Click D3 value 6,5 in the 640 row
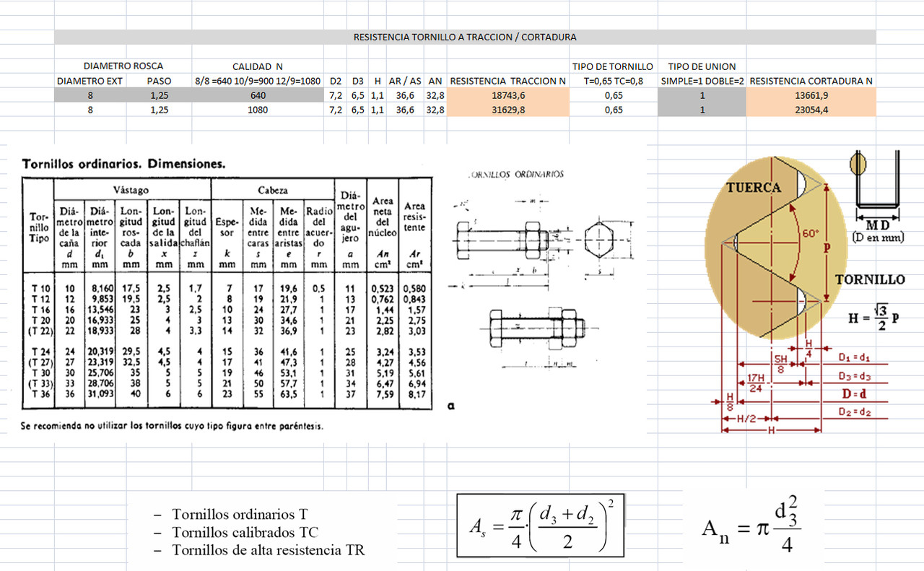924x571 pixels. [x=358, y=95]
